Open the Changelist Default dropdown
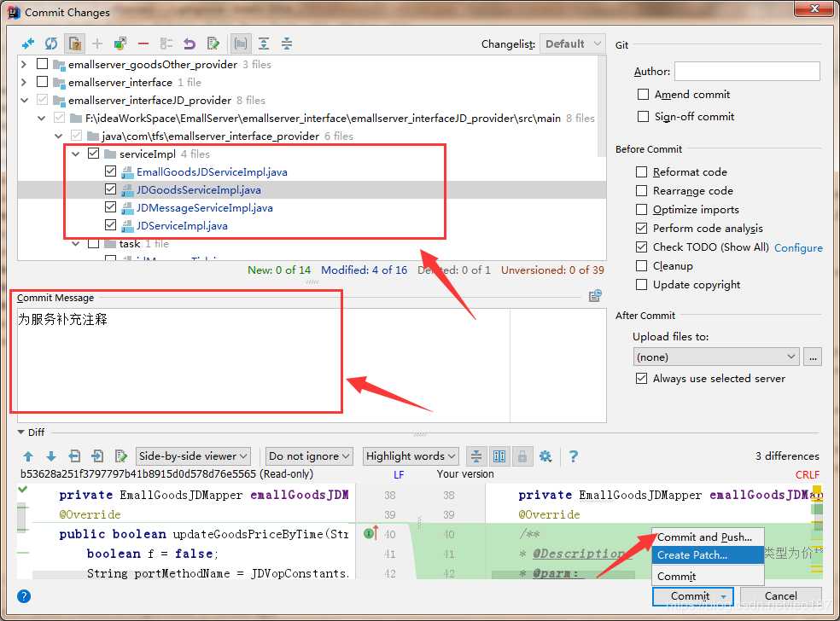This screenshot has width=840, height=621. [x=573, y=44]
